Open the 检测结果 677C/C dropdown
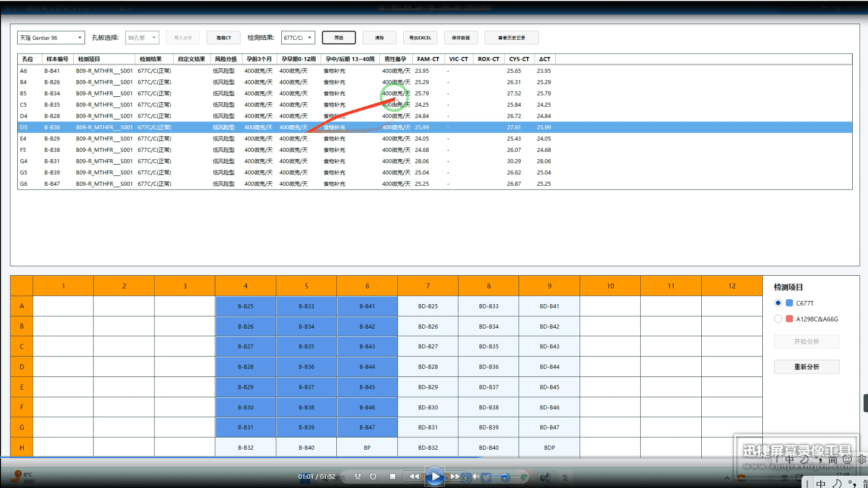Image resolution: width=868 pixels, height=488 pixels. coord(298,38)
